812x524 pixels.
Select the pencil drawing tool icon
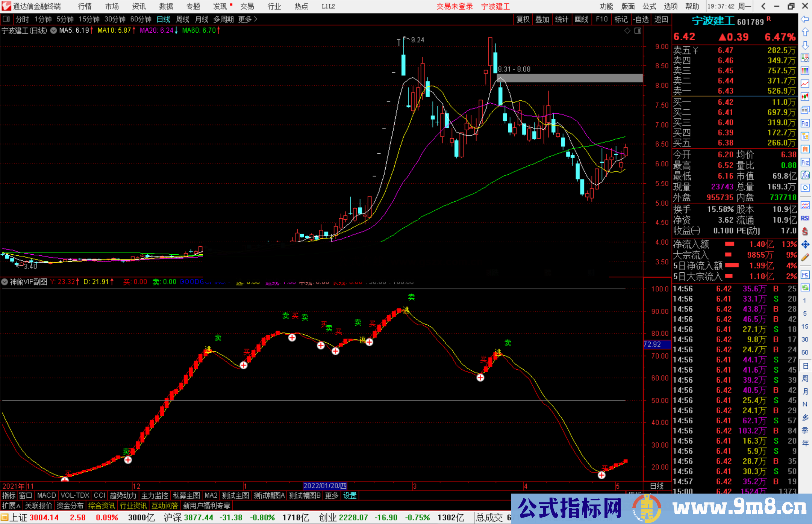click(x=805, y=258)
